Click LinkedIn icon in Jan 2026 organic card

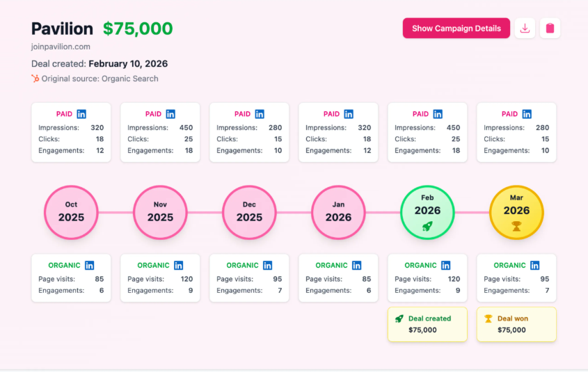[x=356, y=265]
